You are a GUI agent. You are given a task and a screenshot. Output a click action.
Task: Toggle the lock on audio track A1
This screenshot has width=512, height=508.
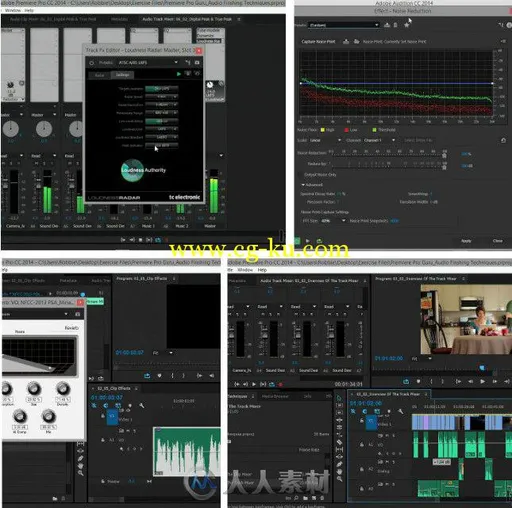point(362,444)
